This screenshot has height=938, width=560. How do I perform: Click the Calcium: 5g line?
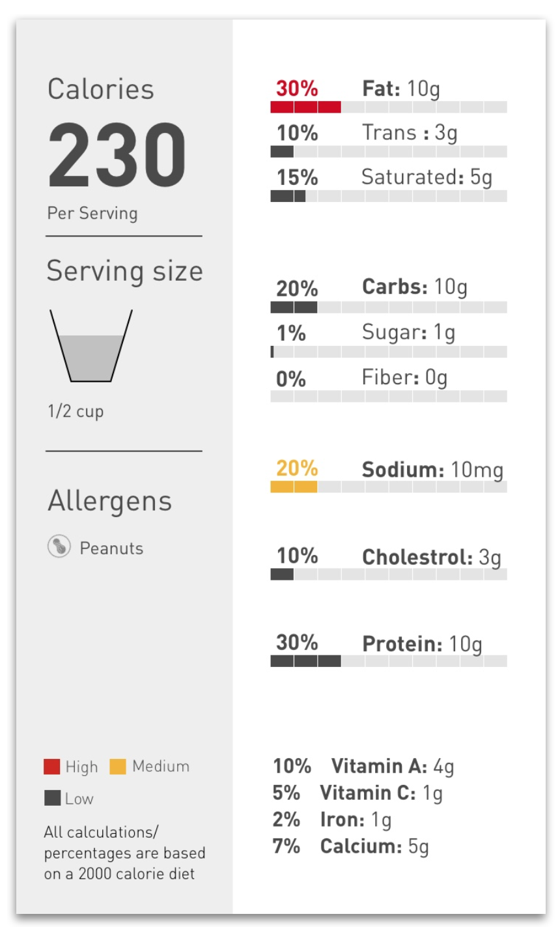pos(351,847)
